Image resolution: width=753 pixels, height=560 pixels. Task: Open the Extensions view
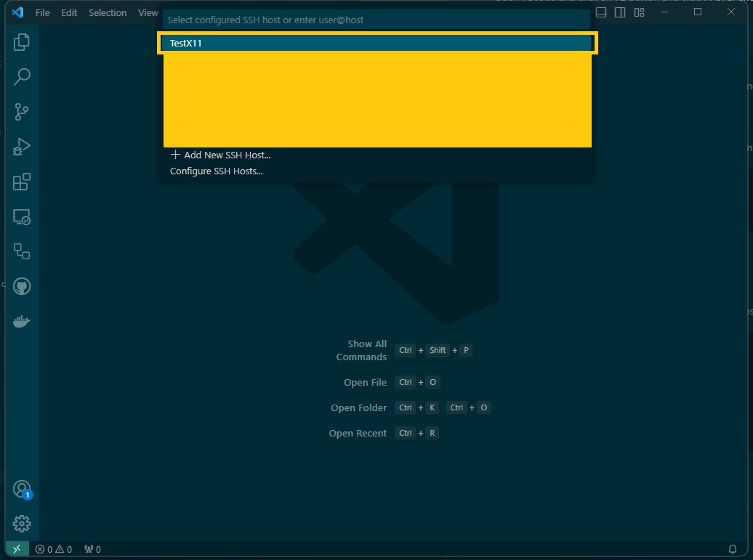(22, 182)
